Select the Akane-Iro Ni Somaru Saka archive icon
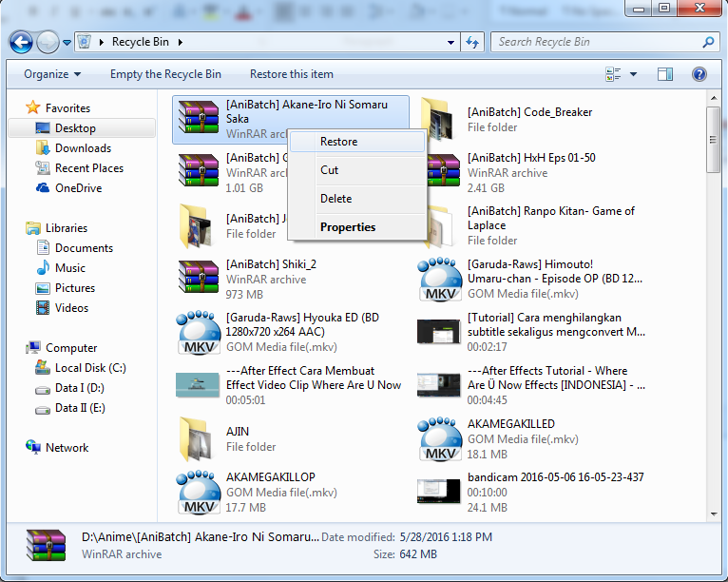Viewport: 728px width, 582px height. coord(199,118)
